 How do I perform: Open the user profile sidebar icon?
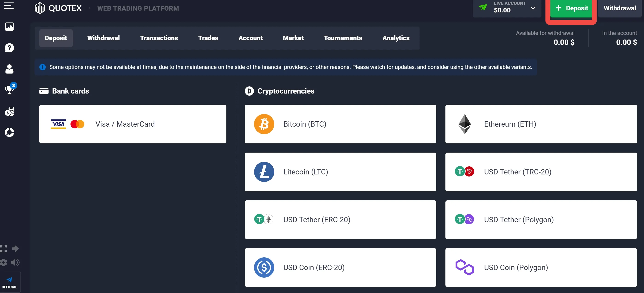(x=9, y=69)
